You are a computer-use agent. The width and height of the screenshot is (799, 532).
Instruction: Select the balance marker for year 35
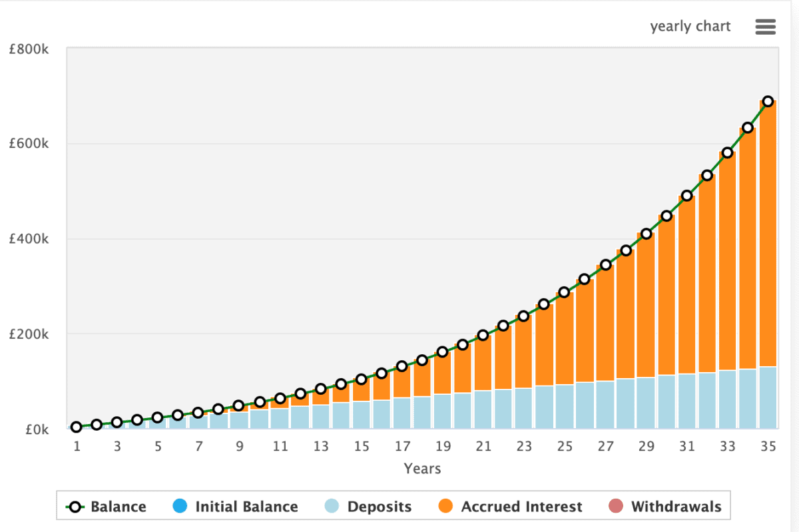tap(768, 101)
